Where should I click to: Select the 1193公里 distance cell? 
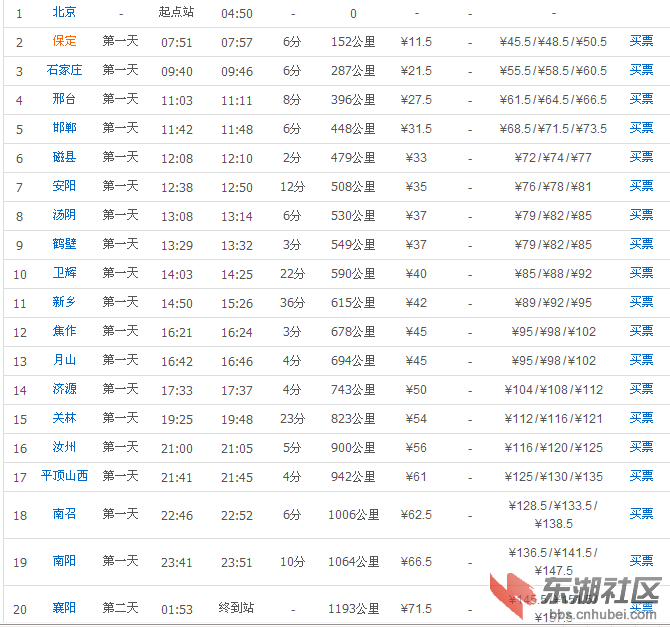[353, 608]
